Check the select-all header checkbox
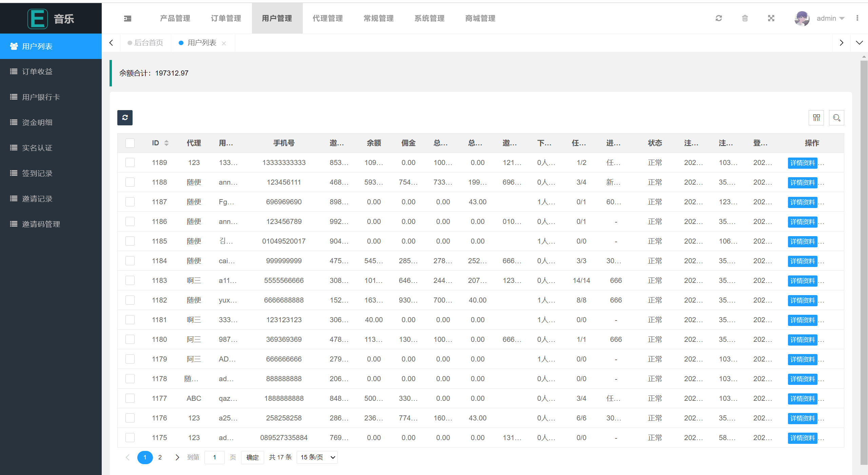Screen dimensions: 868x475 pyautogui.click(x=130, y=143)
